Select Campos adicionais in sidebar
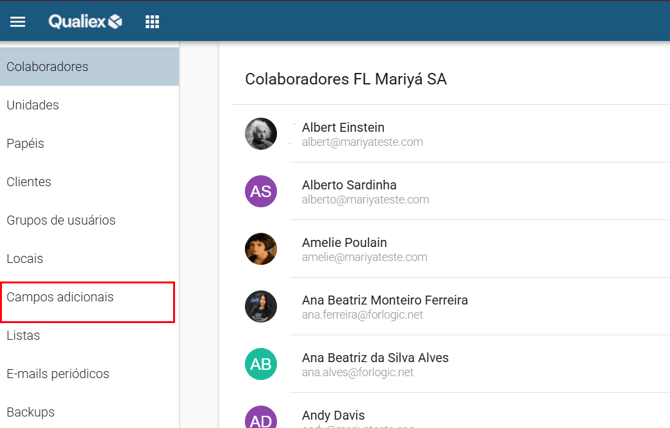Viewport: 670px width, 428px height. [60, 297]
